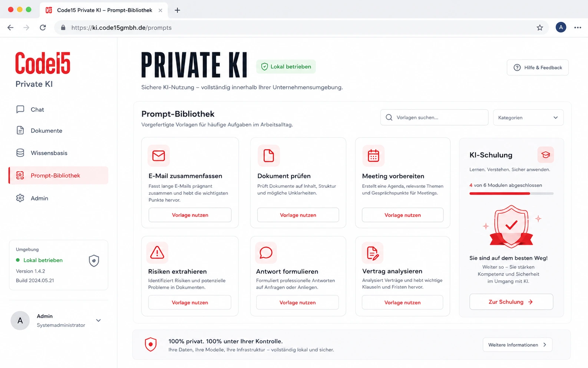This screenshot has width=588, height=368.
Task: Click the green Lokal betrieben status in Umgebung
Action: pyautogui.click(x=39, y=260)
